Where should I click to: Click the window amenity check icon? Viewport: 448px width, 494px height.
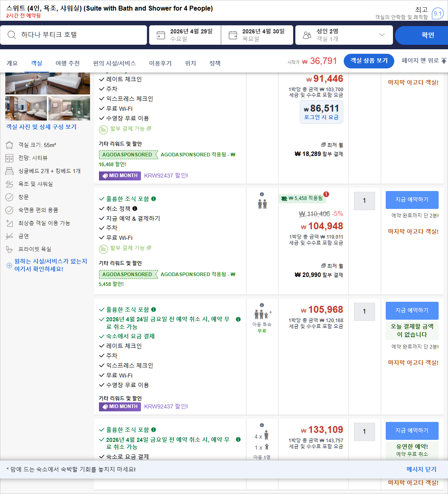9,197
